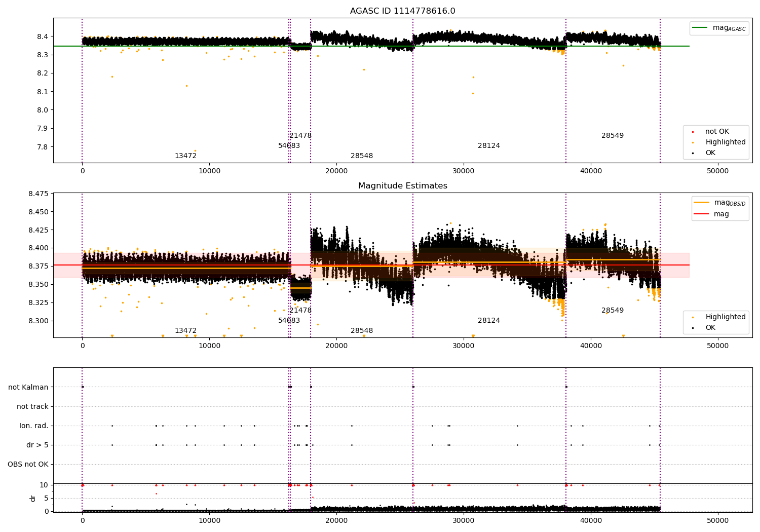This screenshot has height=532, width=760.
Task: Click 'OK' entry in middle plot legend
Action: (x=710, y=328)
